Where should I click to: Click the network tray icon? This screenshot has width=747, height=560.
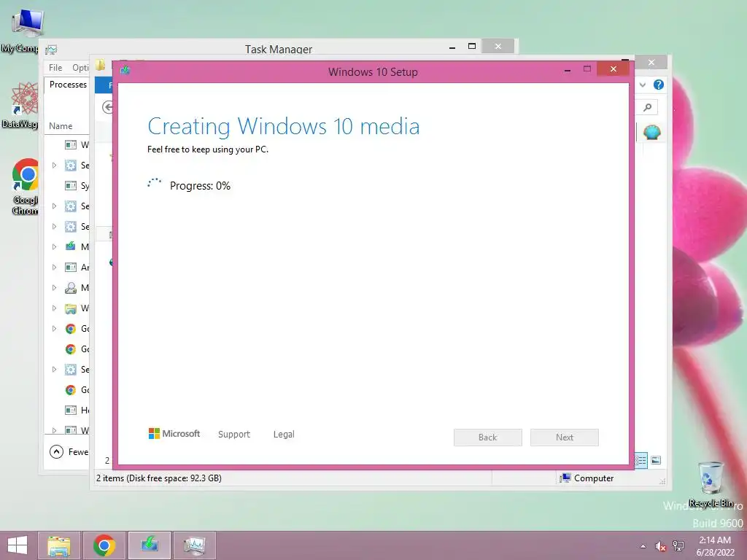coord(678,546)
